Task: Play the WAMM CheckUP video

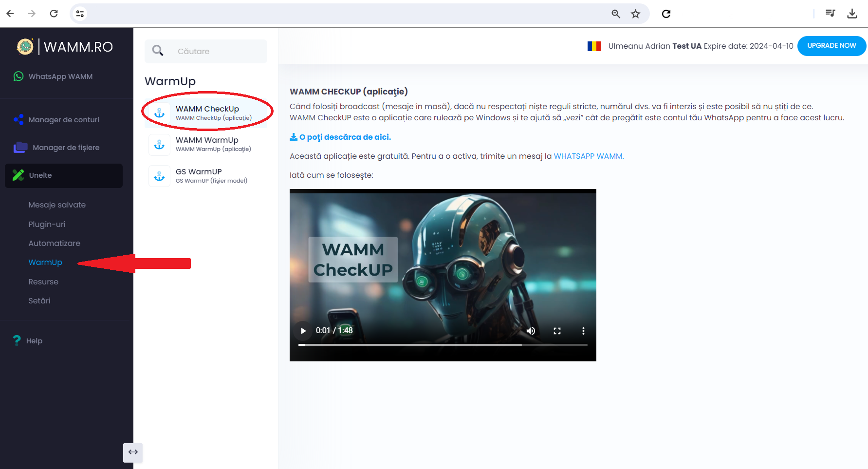Action: coord(303,331)
